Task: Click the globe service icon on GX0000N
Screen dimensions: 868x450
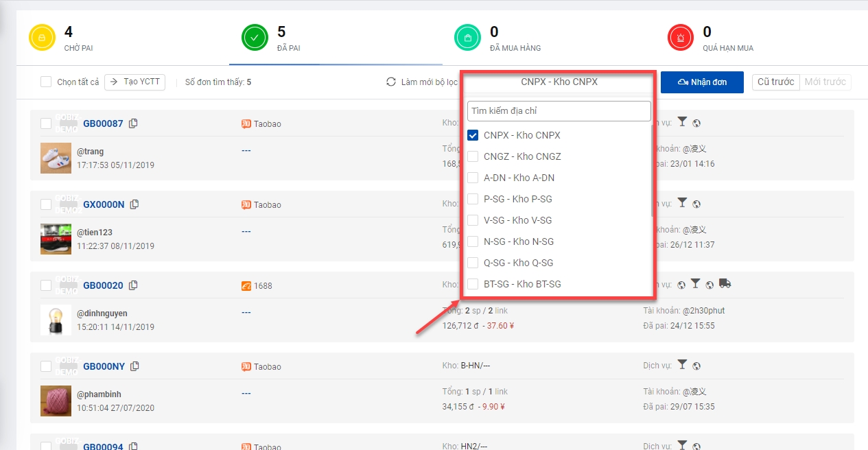Action: (x=696, y=204)
